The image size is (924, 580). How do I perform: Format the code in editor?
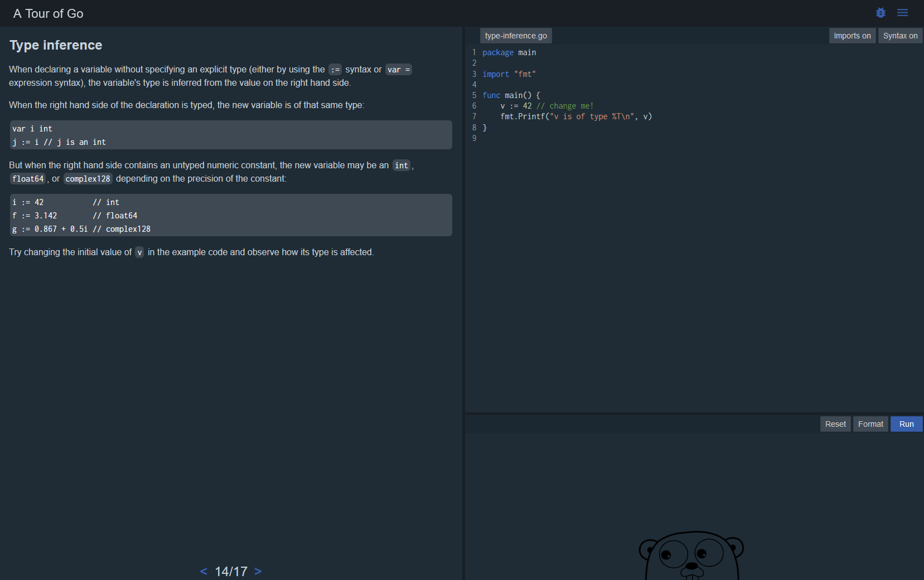tap(870, 424)
